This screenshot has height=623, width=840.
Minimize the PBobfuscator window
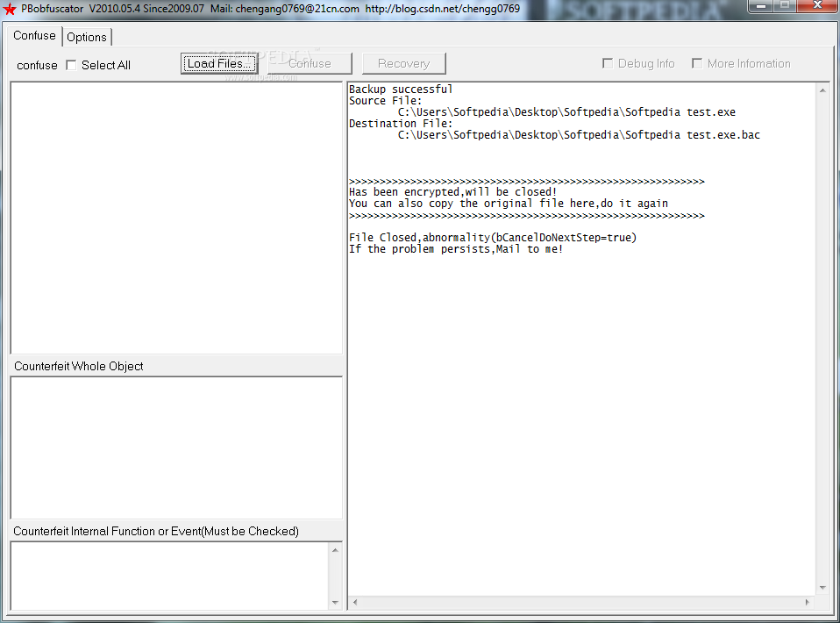pos(760,6)
